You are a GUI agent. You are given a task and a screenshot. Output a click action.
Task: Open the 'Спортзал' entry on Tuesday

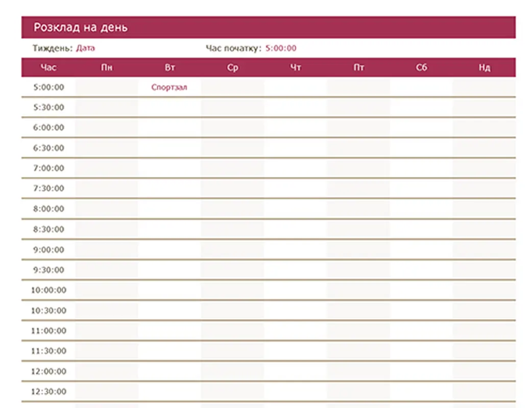[x=169, y=87]
